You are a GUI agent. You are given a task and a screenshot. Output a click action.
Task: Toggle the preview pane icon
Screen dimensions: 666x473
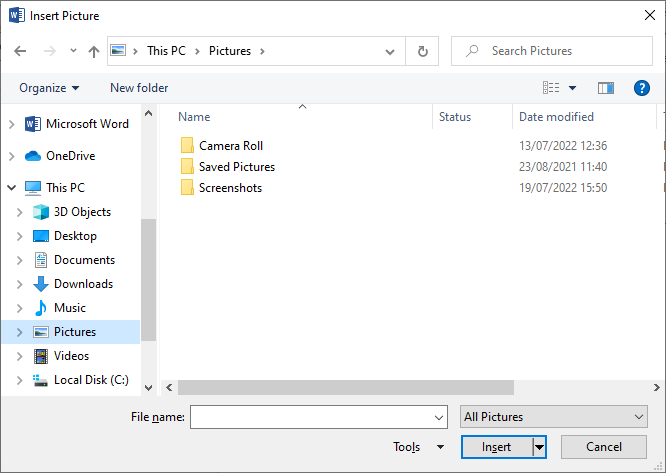pos(605,88)
